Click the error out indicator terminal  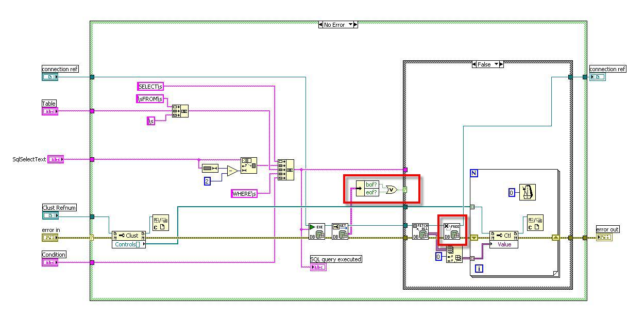click(604, 237)
